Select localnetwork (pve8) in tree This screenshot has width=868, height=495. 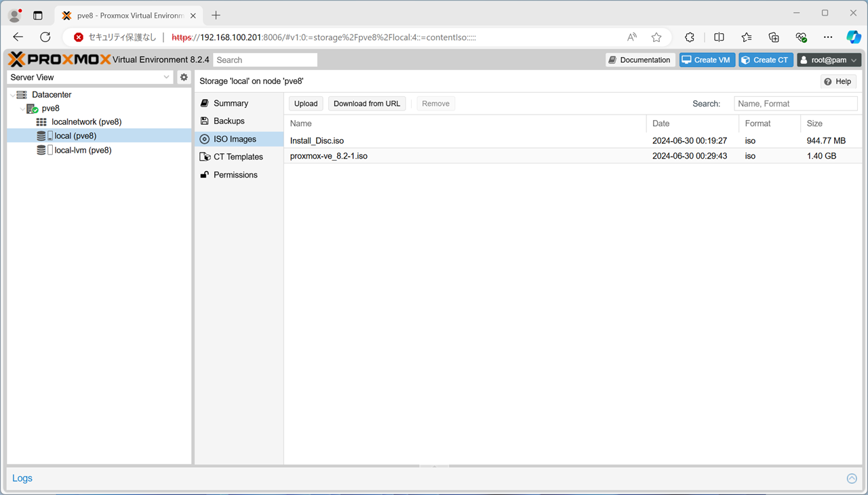[86, 122]
